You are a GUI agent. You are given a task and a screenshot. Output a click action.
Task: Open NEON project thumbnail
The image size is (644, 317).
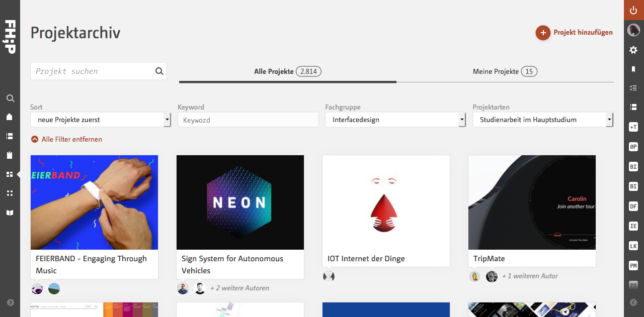pos(240,202)
